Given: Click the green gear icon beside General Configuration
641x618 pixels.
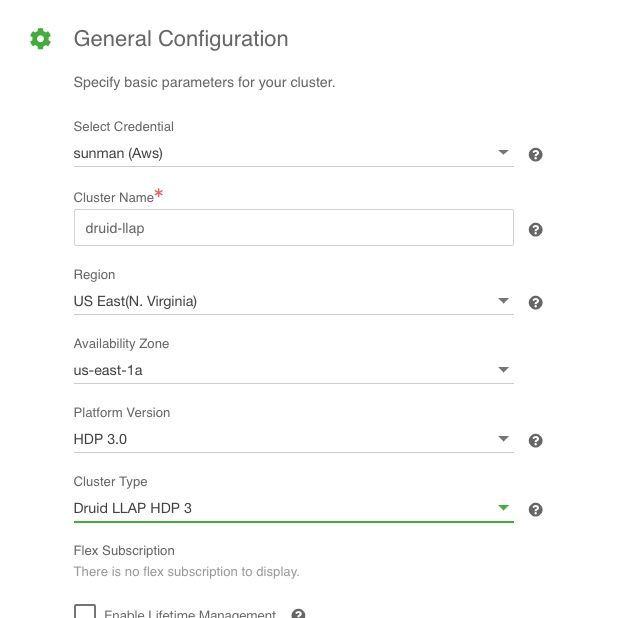Looking at the screenshot, I should (40, 39).
